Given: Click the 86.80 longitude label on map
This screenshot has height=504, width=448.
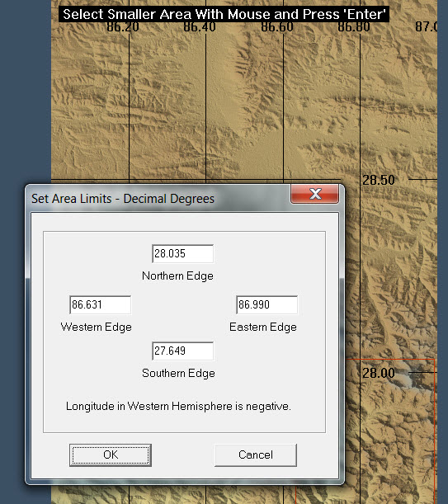Looking at the screenshot, I should click(354, 27).
